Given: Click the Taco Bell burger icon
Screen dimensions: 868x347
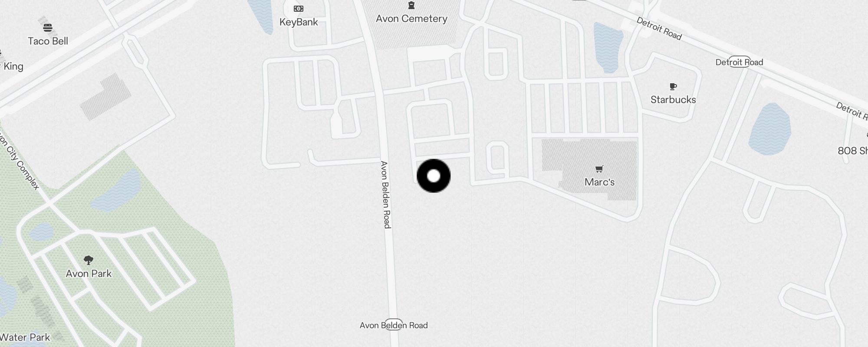Looking at the screenshot, I should tap(48, 28).
